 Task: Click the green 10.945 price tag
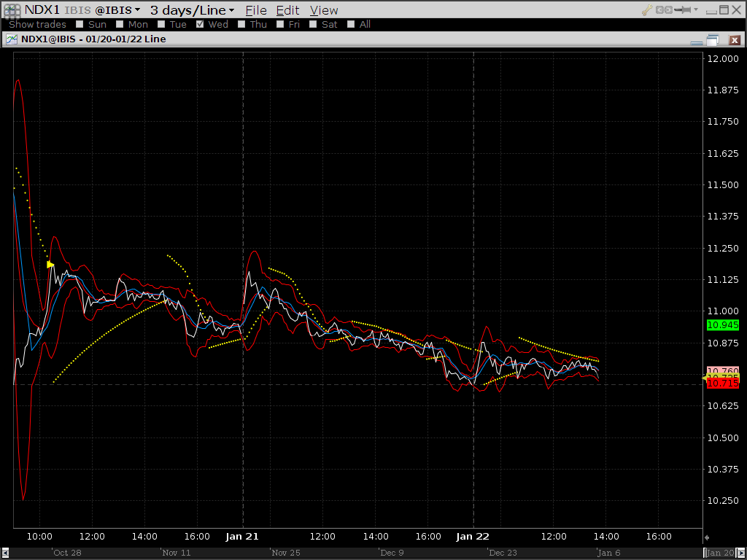tap(723, 325)
